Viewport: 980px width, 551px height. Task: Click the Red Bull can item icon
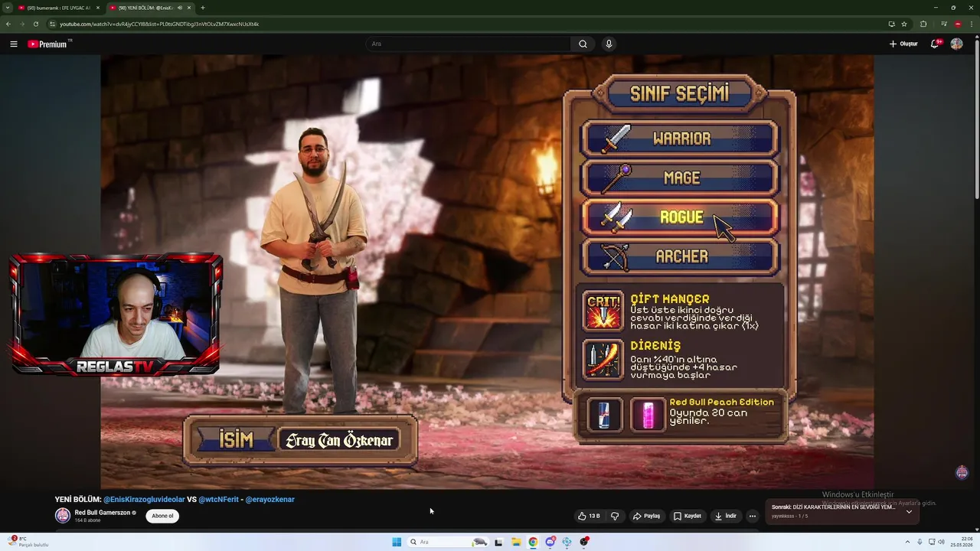click(x=604, y=415)
